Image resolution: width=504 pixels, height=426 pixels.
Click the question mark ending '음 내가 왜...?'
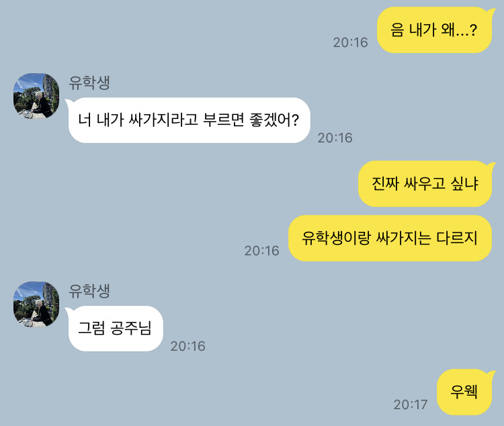tap(473, 30)
